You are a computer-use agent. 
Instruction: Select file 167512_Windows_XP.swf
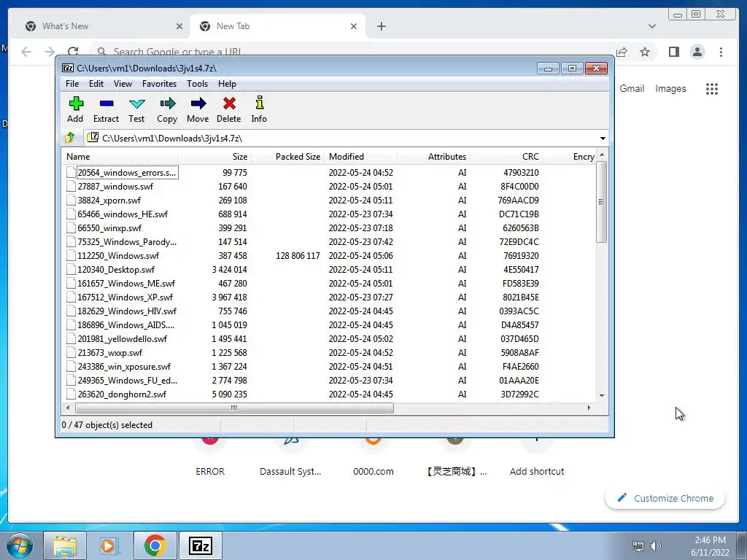point(125,297)
